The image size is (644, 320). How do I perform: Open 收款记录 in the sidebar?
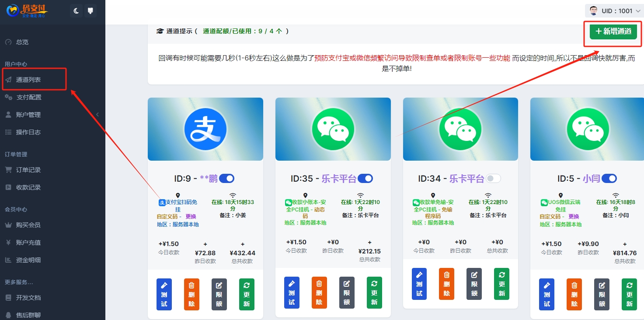pos(28,187)
